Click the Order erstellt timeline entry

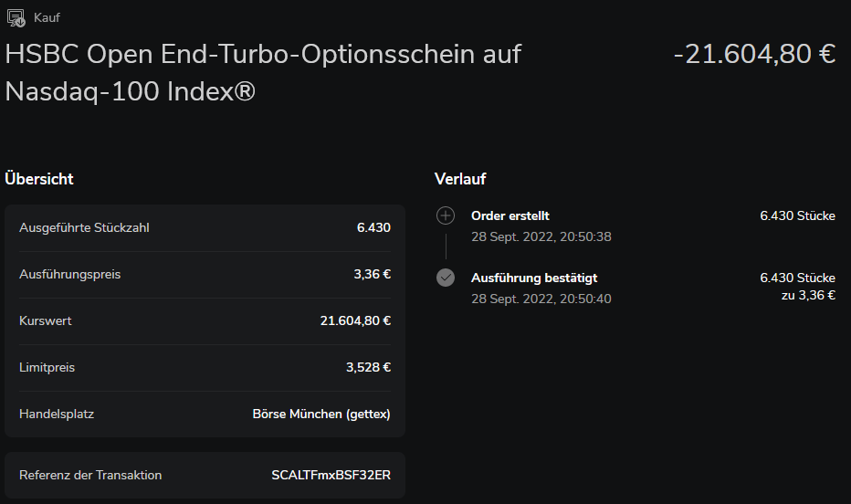pyautogui.click(x=510, y=216)
